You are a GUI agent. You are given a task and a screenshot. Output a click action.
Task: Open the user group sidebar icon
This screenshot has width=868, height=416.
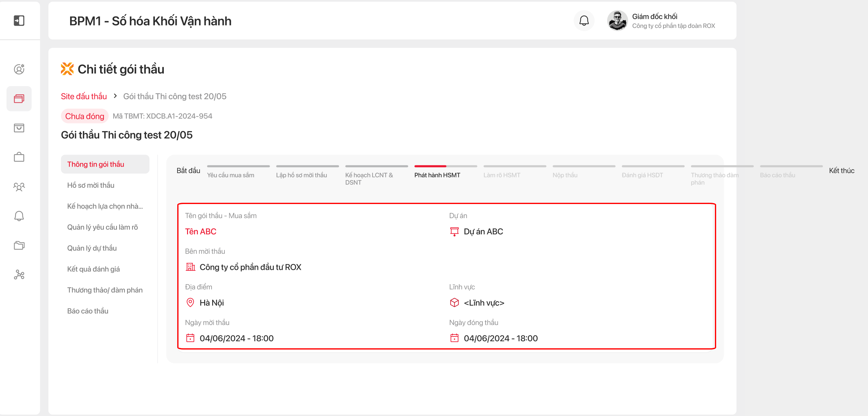point(19,187)
